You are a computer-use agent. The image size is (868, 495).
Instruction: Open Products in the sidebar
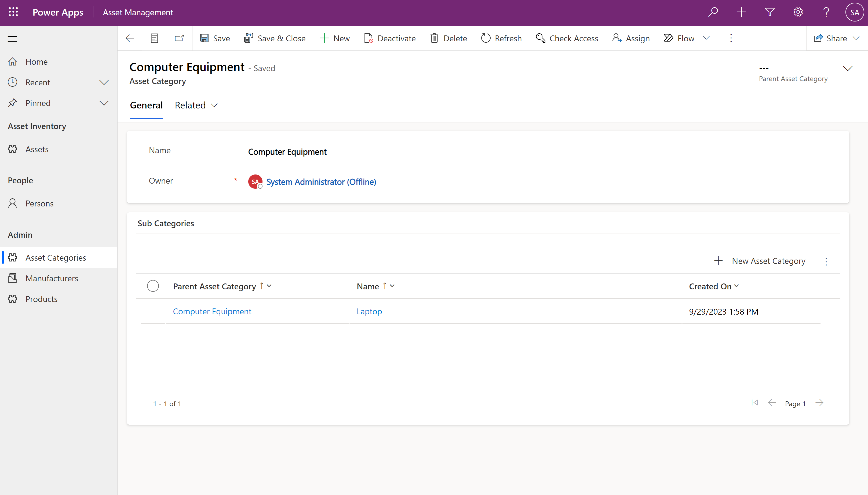click(x=59, y=299)
